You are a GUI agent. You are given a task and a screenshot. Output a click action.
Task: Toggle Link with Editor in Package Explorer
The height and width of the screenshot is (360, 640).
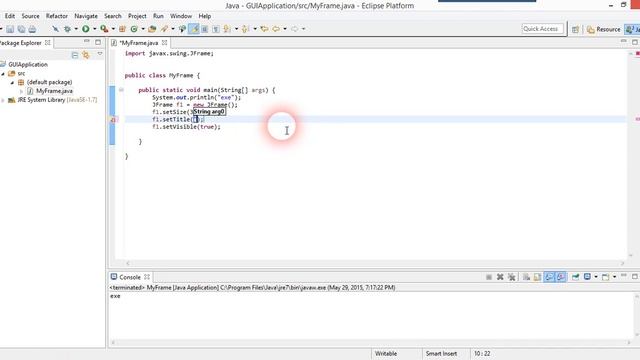[x=86, y=55]
